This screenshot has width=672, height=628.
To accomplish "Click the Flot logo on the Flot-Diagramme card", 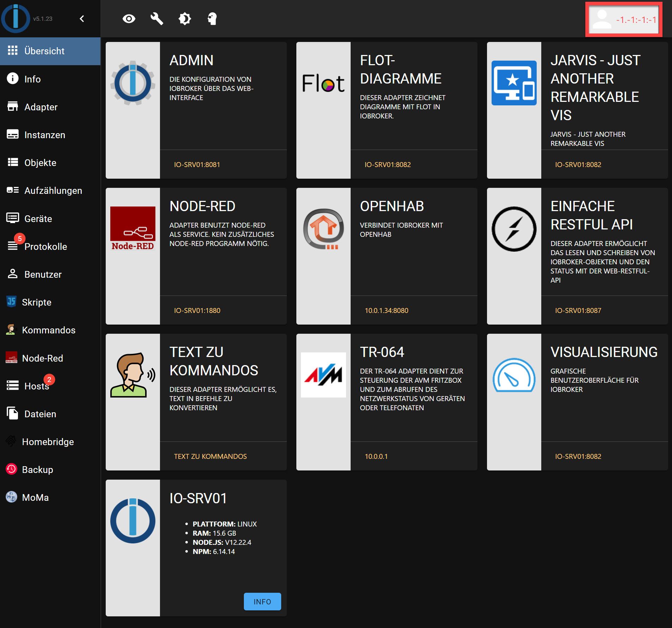I will point(323,83).
